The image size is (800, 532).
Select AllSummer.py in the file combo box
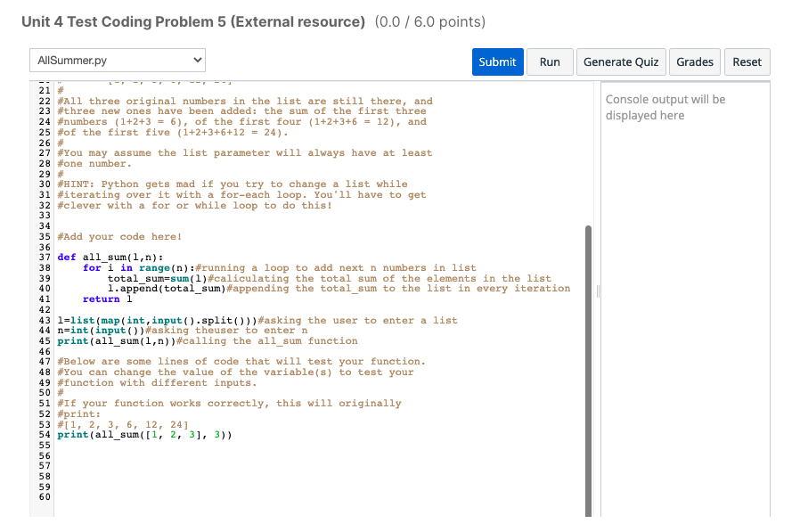tap(116, 58)
